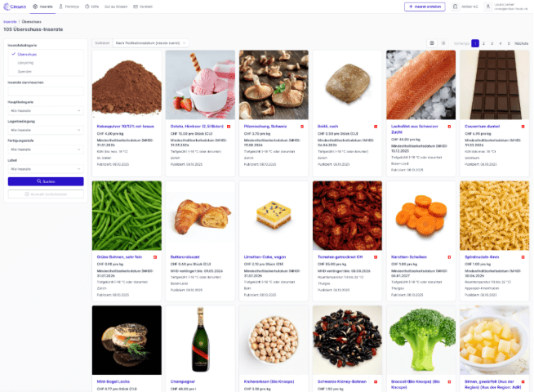Go to the Kontakt page
Viewport: 534px width, 392px height.
145,7
